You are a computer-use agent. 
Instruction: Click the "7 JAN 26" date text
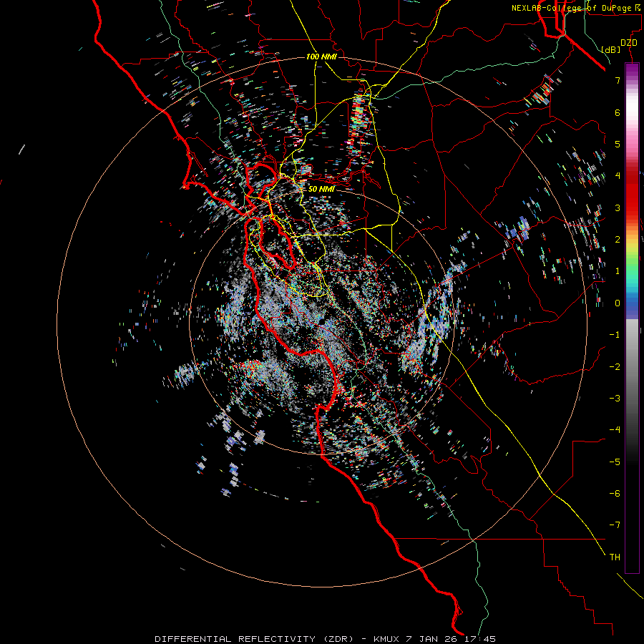point(432,639)
